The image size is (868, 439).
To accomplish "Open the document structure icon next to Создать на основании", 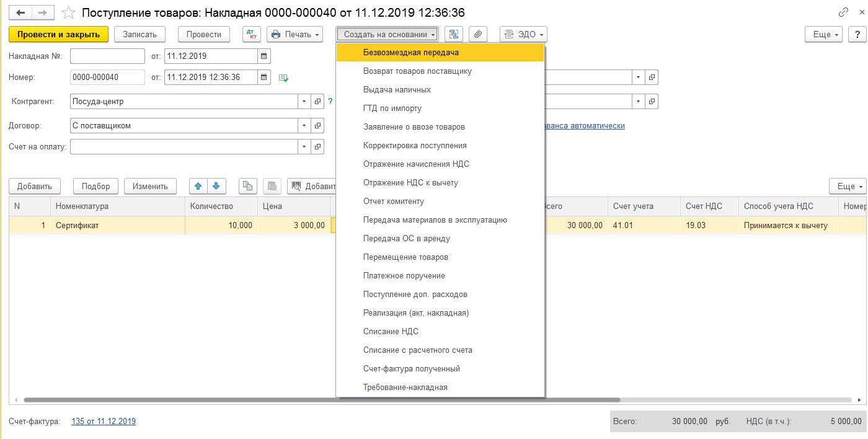I will [454, 35].
